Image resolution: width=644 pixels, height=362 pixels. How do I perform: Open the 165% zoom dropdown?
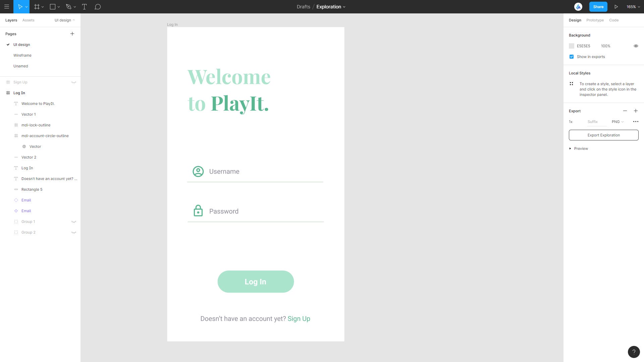[x=633, y=7]
